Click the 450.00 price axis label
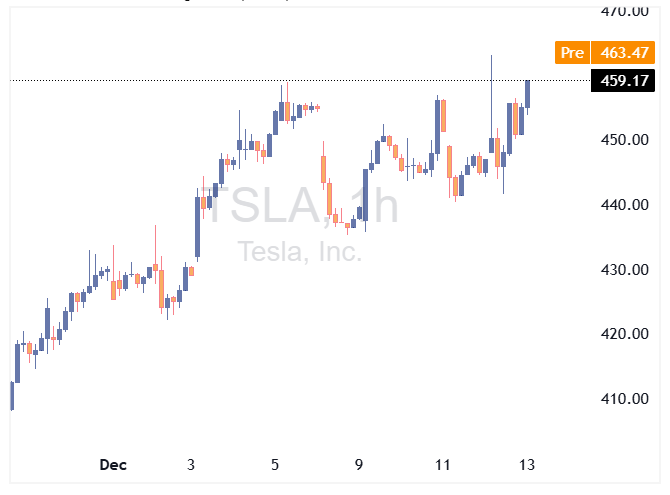The height and width of the screenshot is (495, 670). (621, 140)
